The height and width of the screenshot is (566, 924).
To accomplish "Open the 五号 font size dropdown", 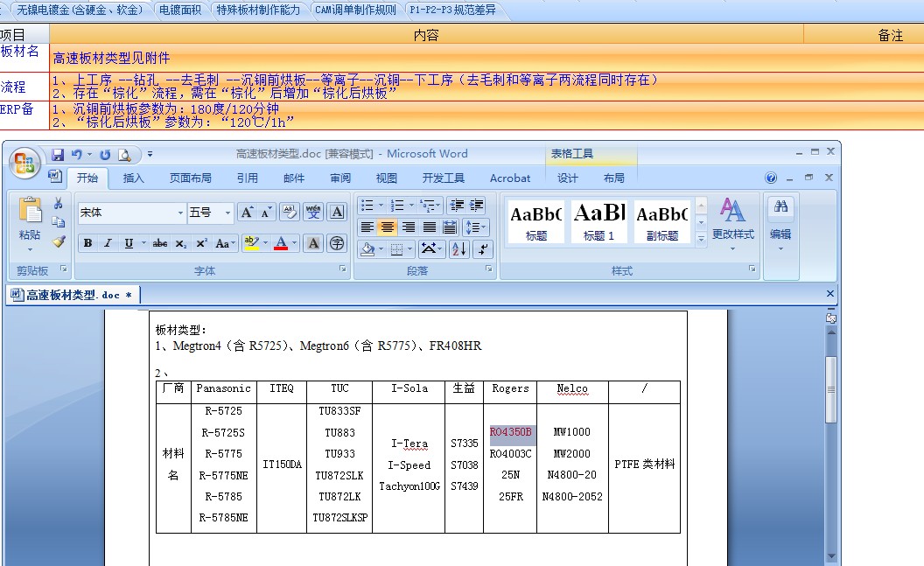I will click(227, 213).
